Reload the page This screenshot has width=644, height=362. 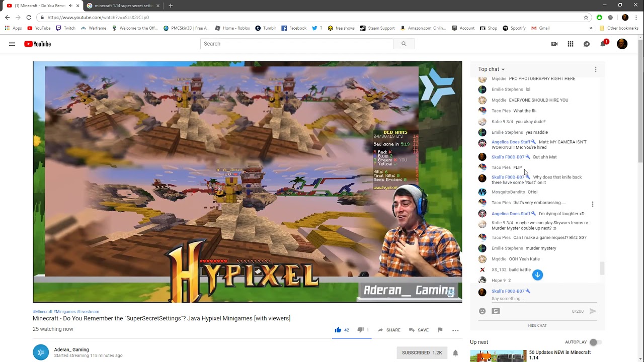point(29,17)
